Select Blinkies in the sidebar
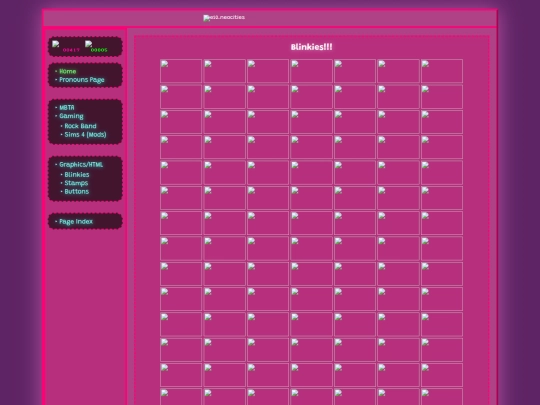Image resolution: width=540 pixels, height=405 pixels. tap(77, 175)
